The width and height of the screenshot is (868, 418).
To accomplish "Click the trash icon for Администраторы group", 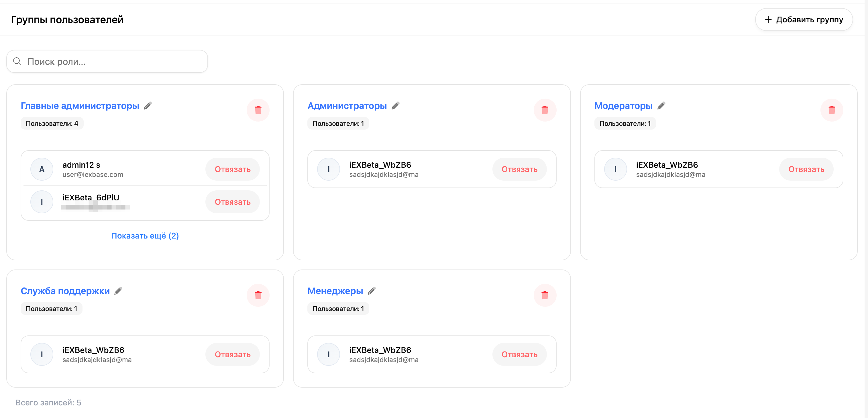I will point(545,110).
